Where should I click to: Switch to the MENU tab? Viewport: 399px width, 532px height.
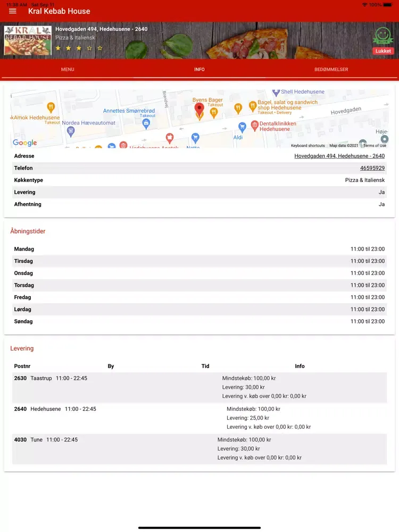pyautogui.click(x=68, y=69)
